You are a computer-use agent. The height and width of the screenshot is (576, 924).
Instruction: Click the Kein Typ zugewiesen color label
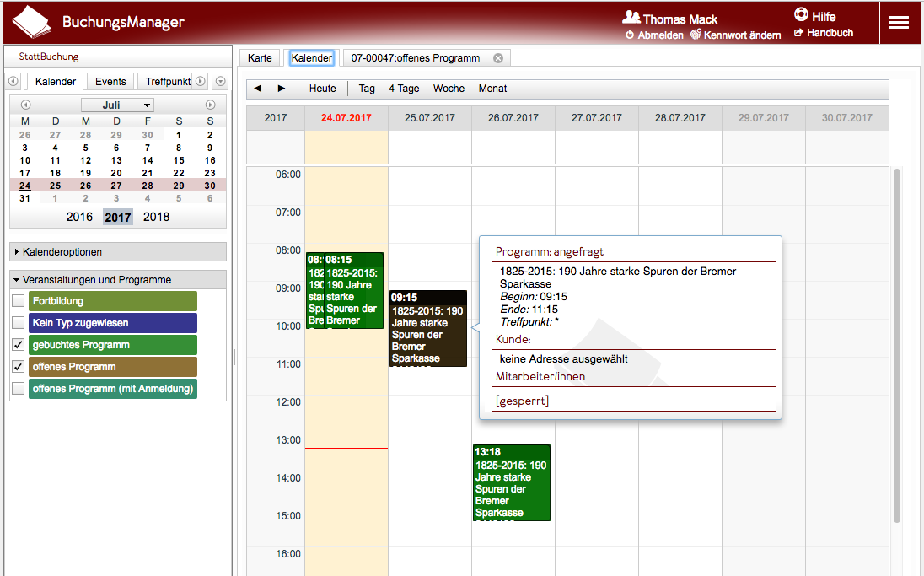112,323
